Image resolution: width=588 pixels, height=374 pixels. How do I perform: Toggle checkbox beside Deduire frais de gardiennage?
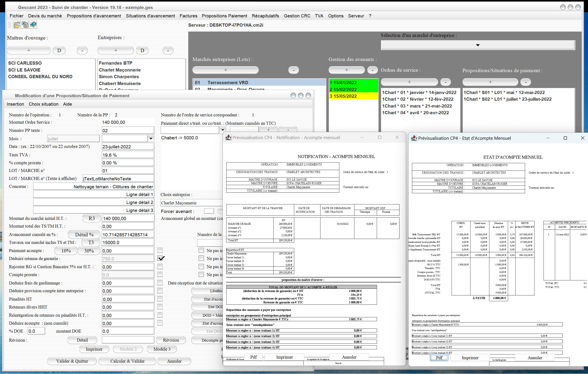pyautogui.click(x=160, y=283)
